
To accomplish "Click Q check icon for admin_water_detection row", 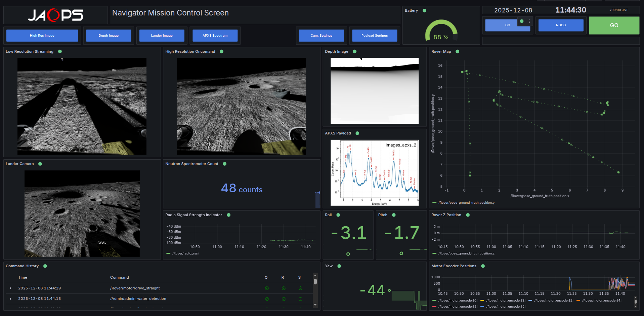I will 267,299.
